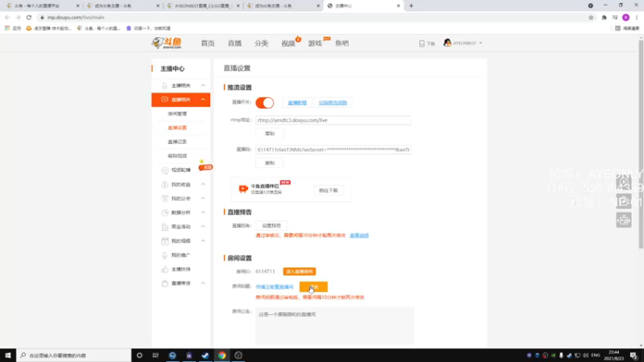
Task: Open a new Chrome tab
Action: 411,6
